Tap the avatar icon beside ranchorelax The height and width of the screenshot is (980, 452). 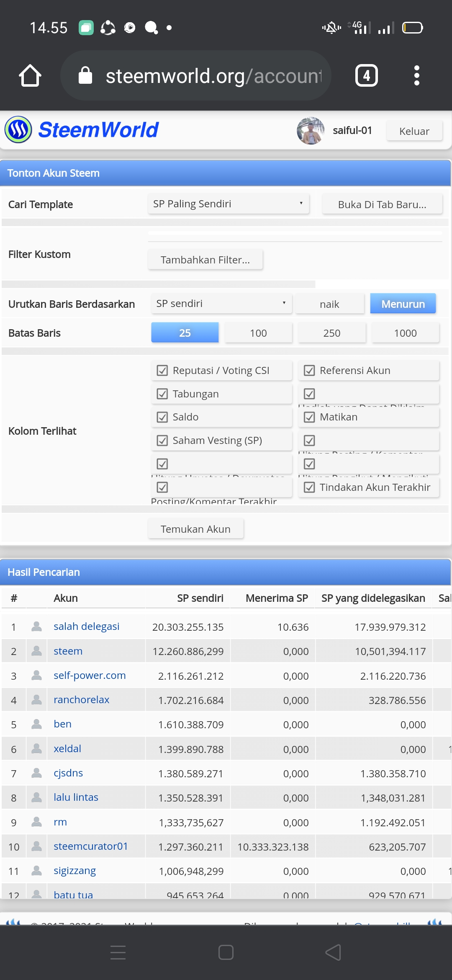tap(37, 699)
